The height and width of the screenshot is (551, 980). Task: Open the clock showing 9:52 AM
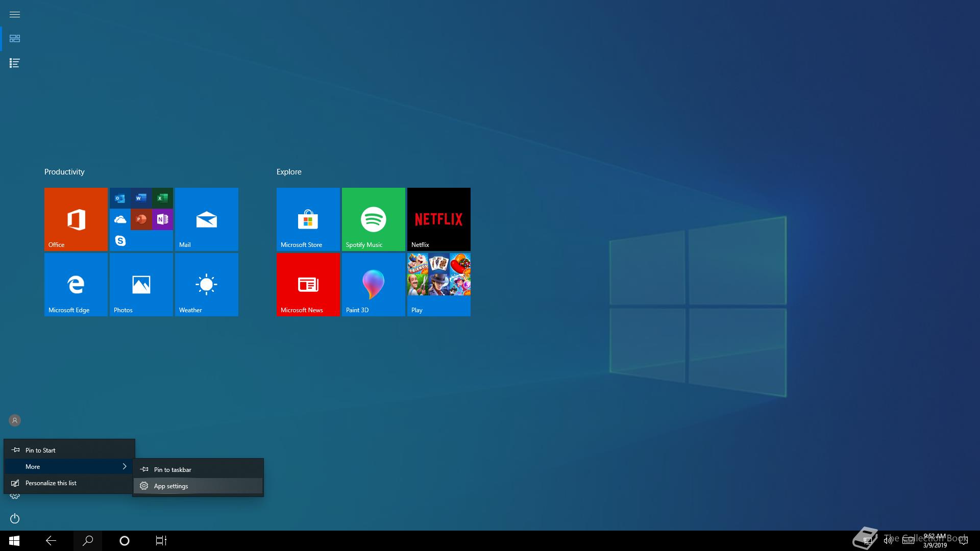(935, 541)
